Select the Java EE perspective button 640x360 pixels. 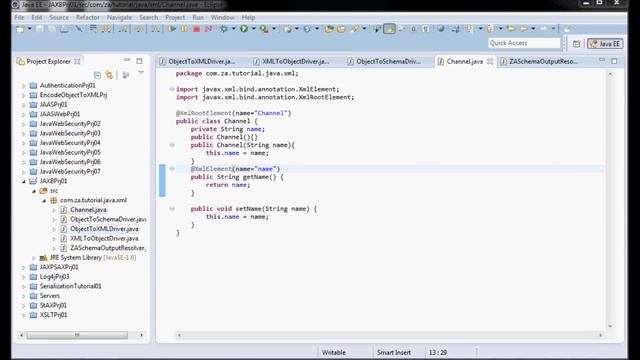605,44
